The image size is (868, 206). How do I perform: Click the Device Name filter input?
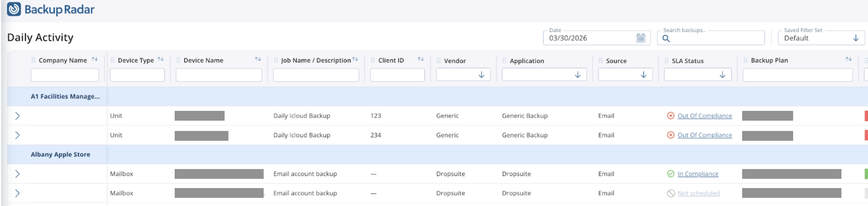click(x=219, y=75)
